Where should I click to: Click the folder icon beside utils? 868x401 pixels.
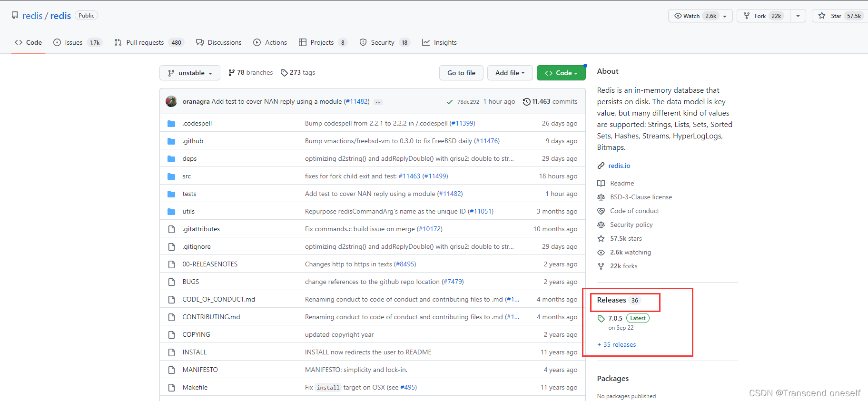171,212
